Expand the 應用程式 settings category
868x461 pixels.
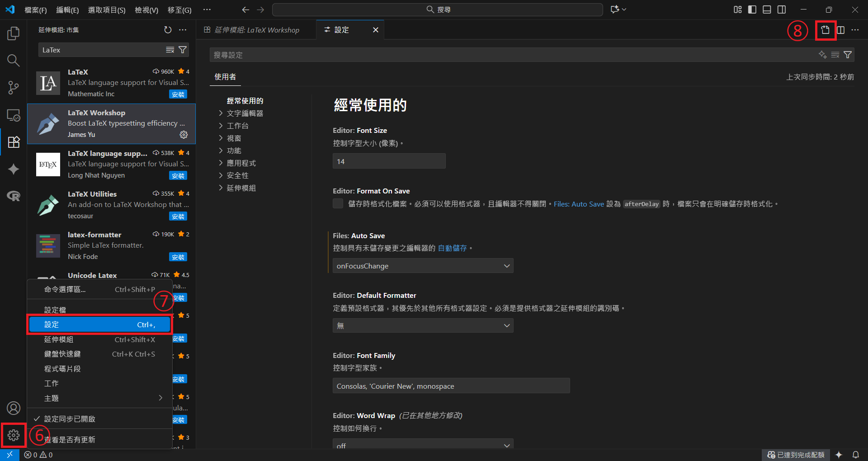[241, 163]
